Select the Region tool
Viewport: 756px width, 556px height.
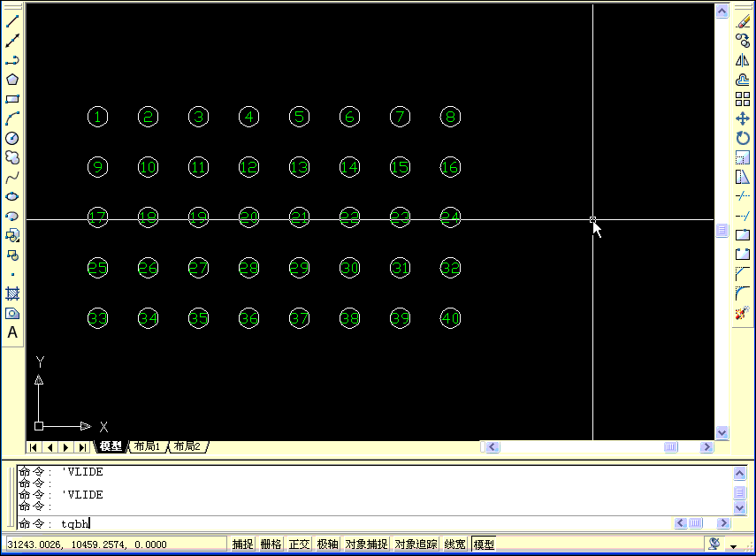[x=12, y=314]
